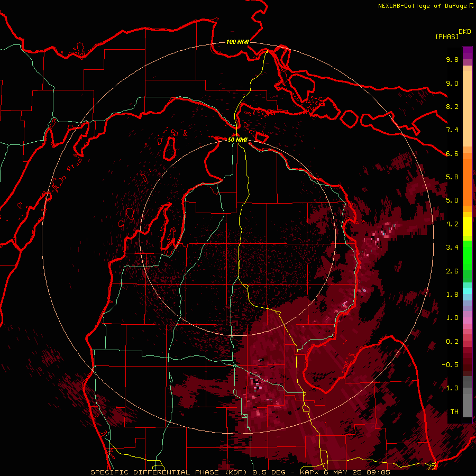Image resolution: width=476 pixels, height=476 pixels.
Task: Click the TH threshold legend label
Action: [454, 412]
